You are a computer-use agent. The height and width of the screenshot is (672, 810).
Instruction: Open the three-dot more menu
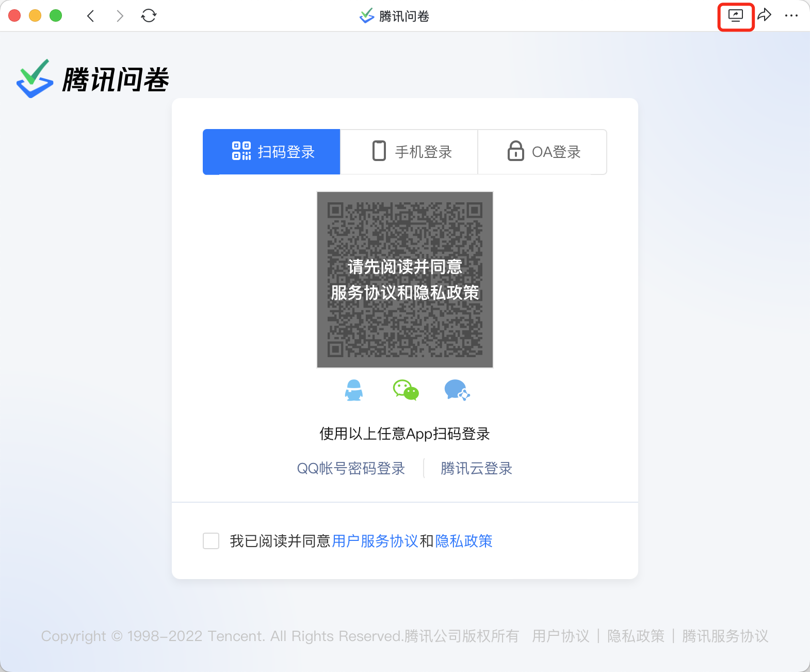click(791, 16)
